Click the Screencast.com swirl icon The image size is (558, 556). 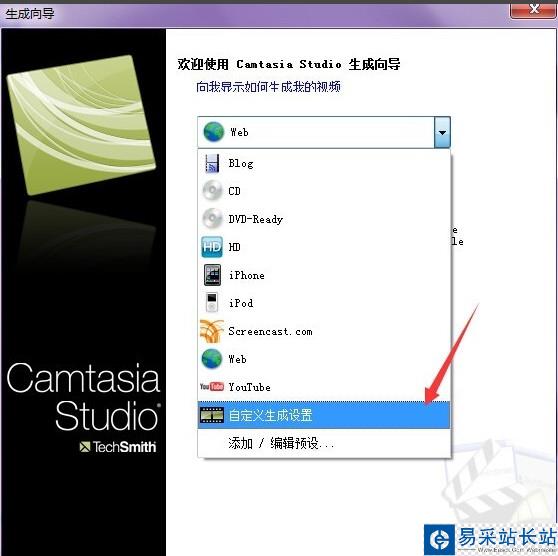[x=212, y=331]
